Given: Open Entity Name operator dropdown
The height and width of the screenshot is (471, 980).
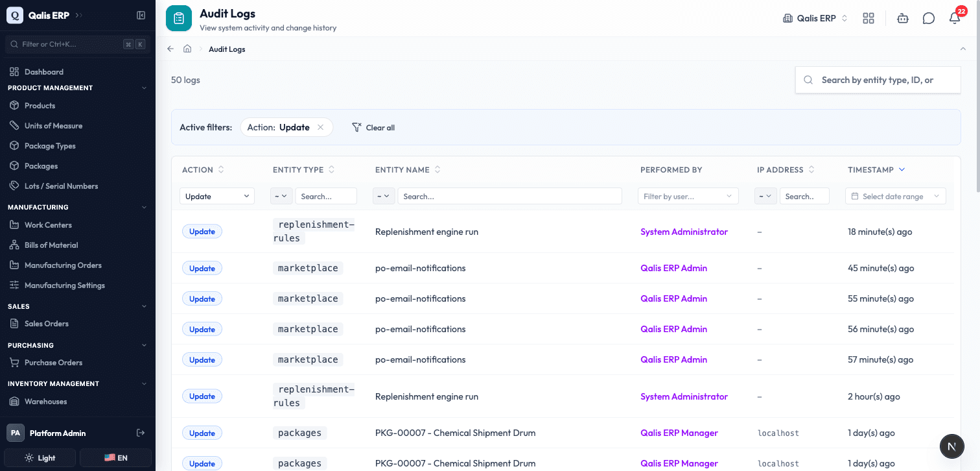Looking at the screenshot, I should (x=384, y=196).
